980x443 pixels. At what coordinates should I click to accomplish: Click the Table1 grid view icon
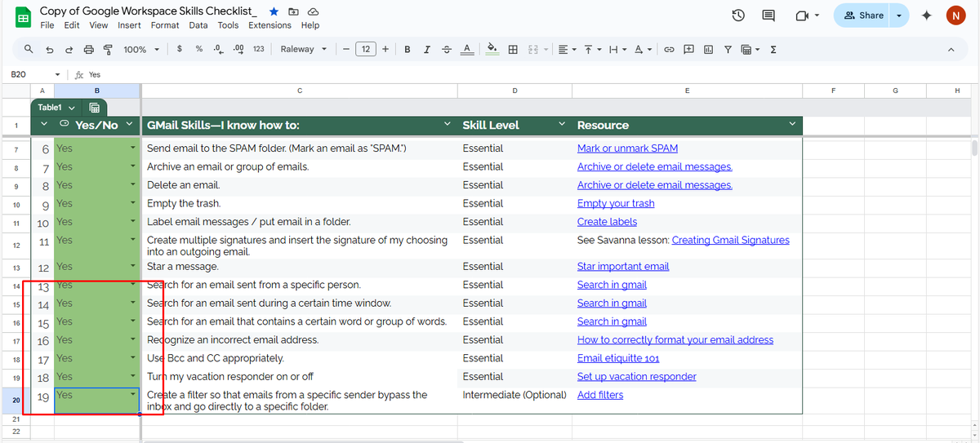94,108
